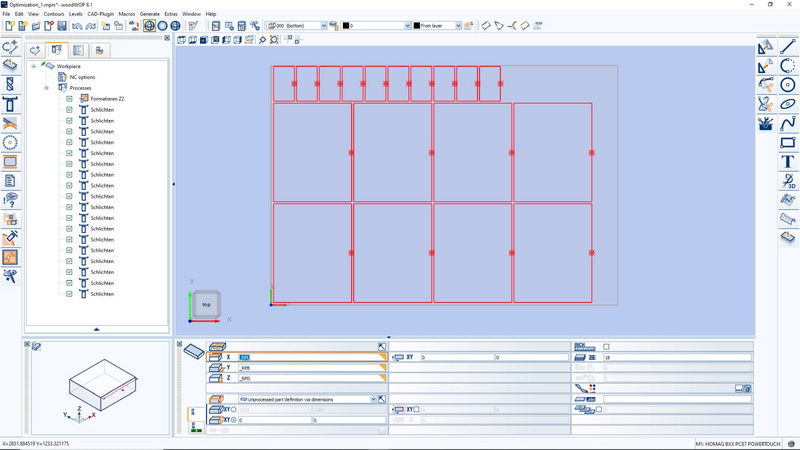
Task: Click the Undo arrow icon
Action: coord(77,26)
